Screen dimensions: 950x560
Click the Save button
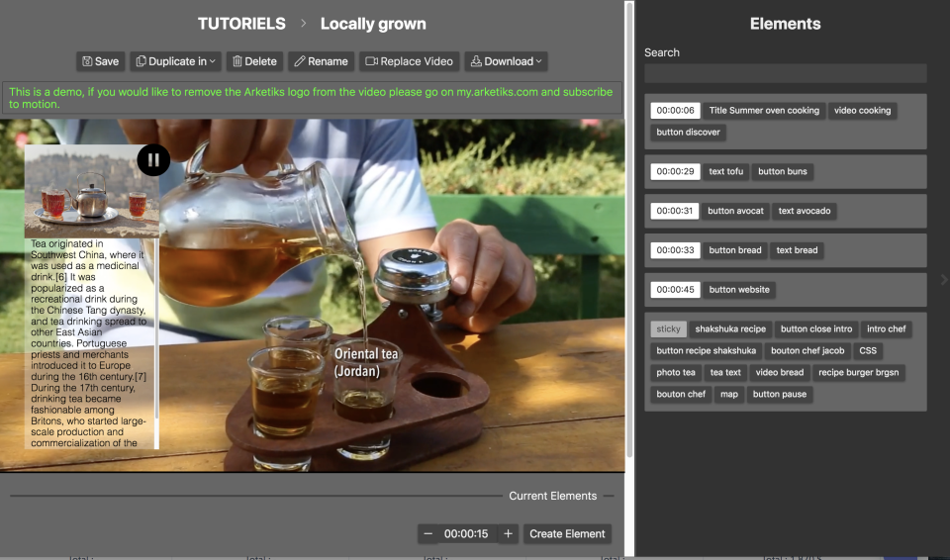pos(101,61)
